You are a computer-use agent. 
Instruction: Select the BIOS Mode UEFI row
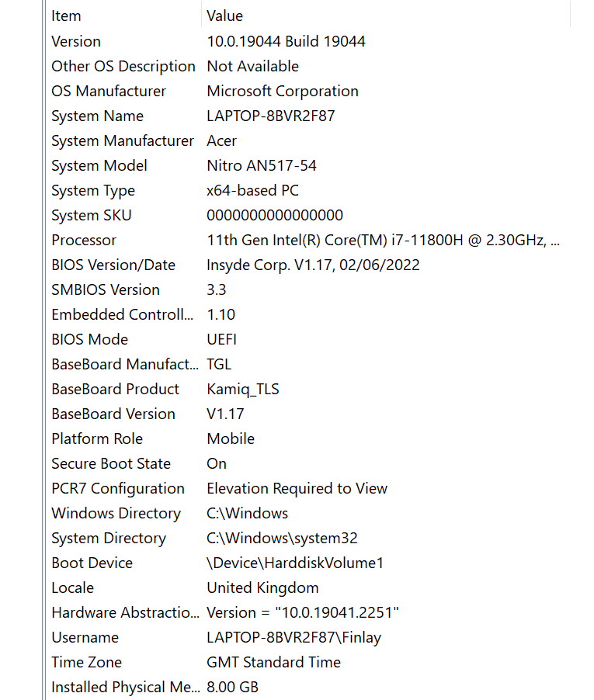coord(308,339)
